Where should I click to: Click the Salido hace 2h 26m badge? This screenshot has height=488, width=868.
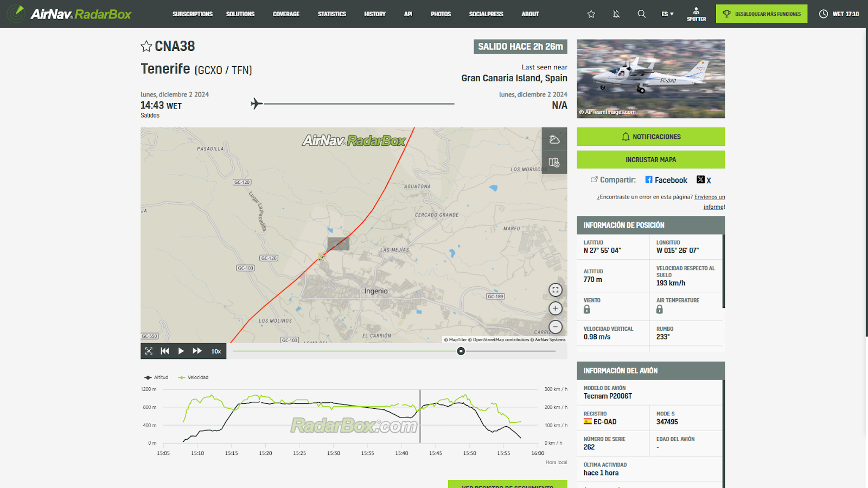520,47
